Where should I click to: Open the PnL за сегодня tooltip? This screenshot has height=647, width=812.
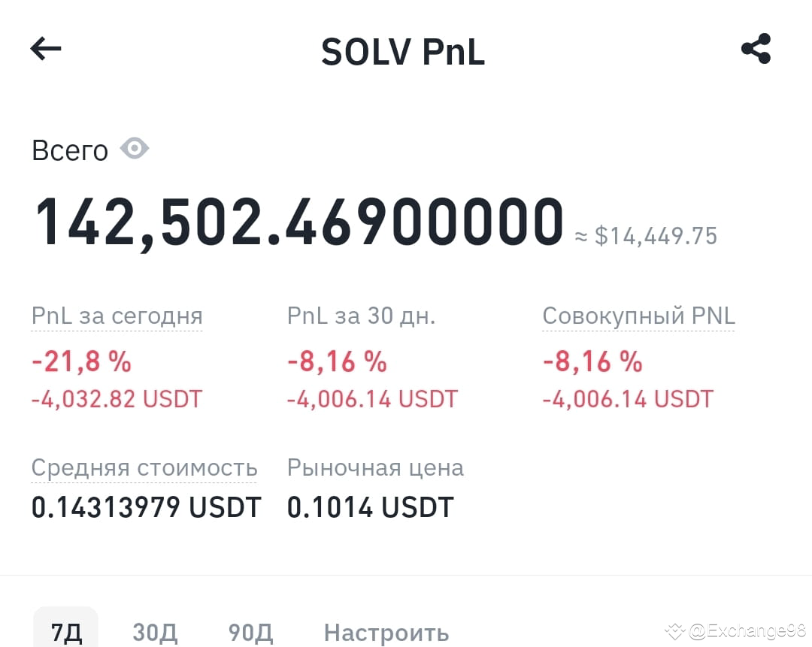117,316
